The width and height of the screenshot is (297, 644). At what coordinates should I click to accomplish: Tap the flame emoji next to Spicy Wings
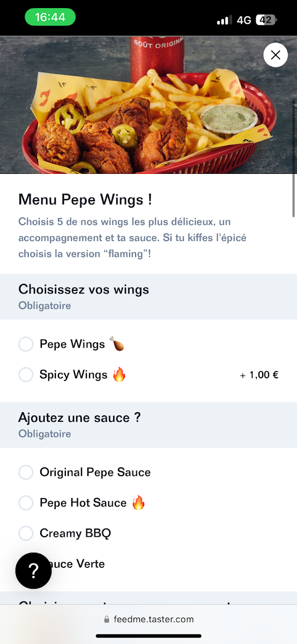coord(119,374)
